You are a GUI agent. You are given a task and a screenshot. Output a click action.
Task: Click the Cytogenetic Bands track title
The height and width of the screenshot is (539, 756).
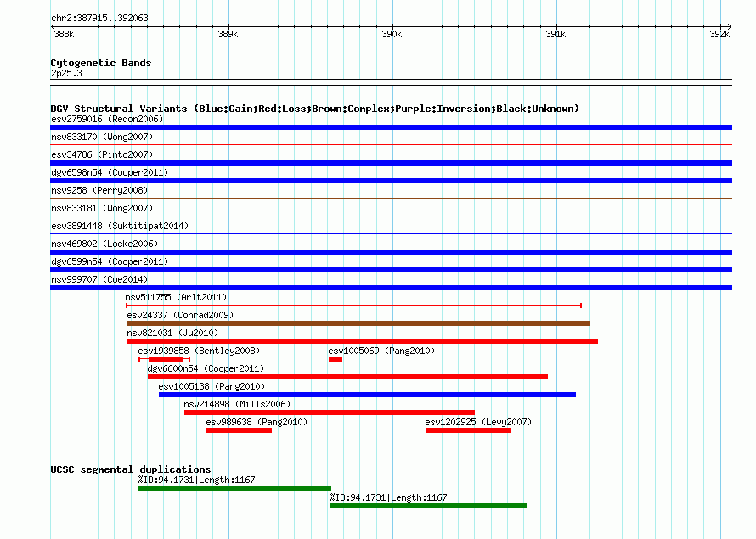101,63
